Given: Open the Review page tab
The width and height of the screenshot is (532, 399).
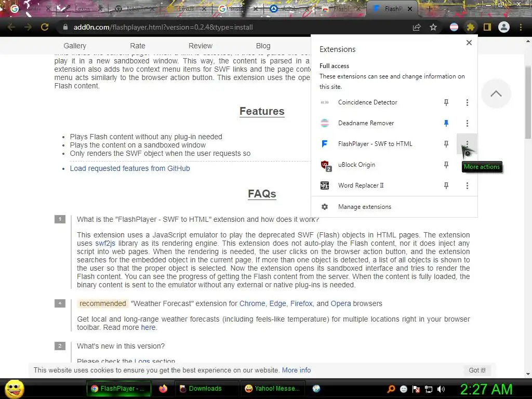Looking at the screenshot, I should coord(201,46).
